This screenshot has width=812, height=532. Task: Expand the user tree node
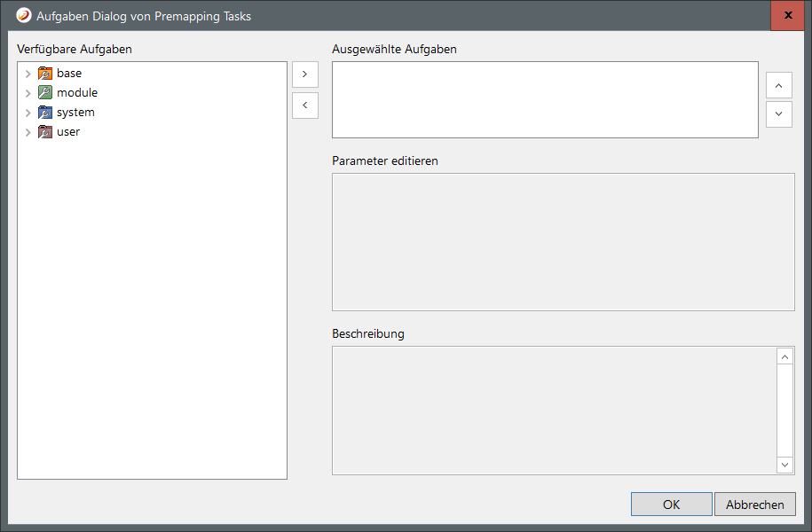[28, 132]
